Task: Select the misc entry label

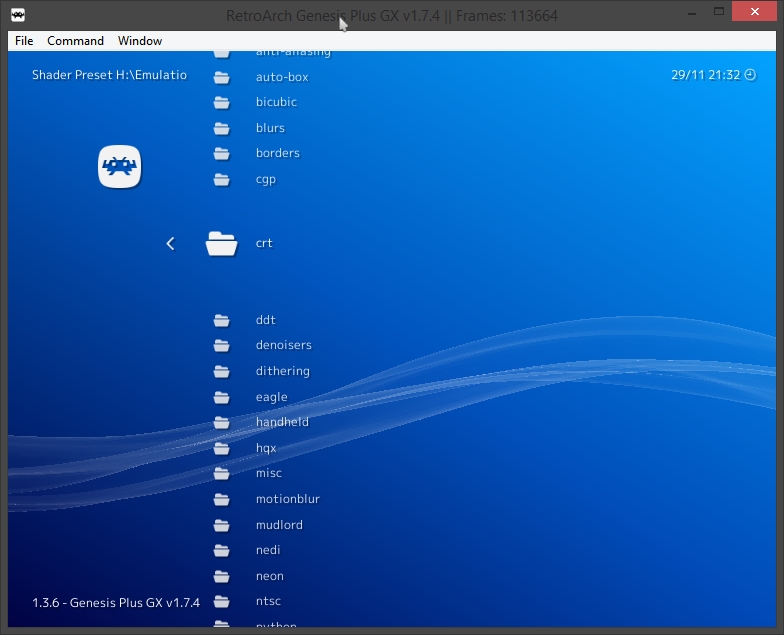Action: click(269, 473)
